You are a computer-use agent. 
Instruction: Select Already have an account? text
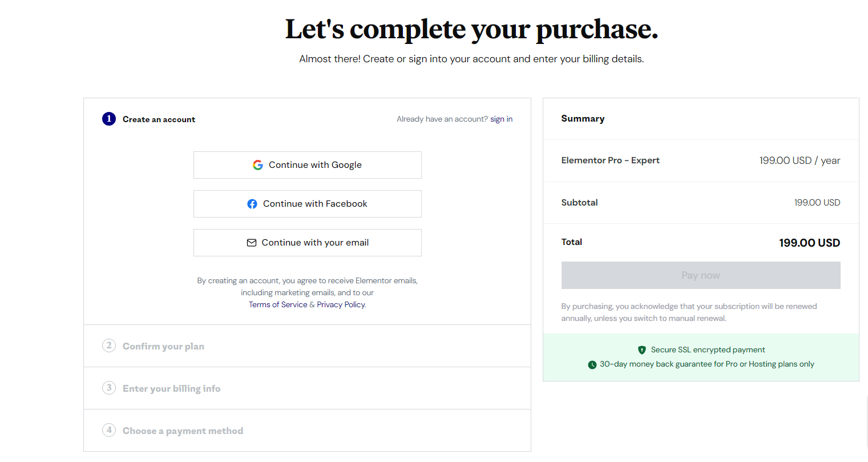tap(442, 119)
